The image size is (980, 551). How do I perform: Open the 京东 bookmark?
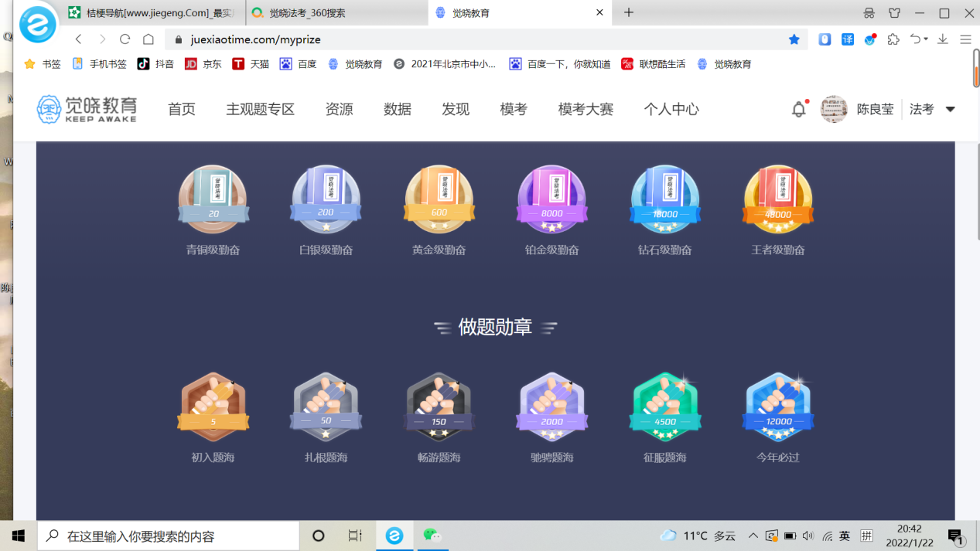pos(203,64)
